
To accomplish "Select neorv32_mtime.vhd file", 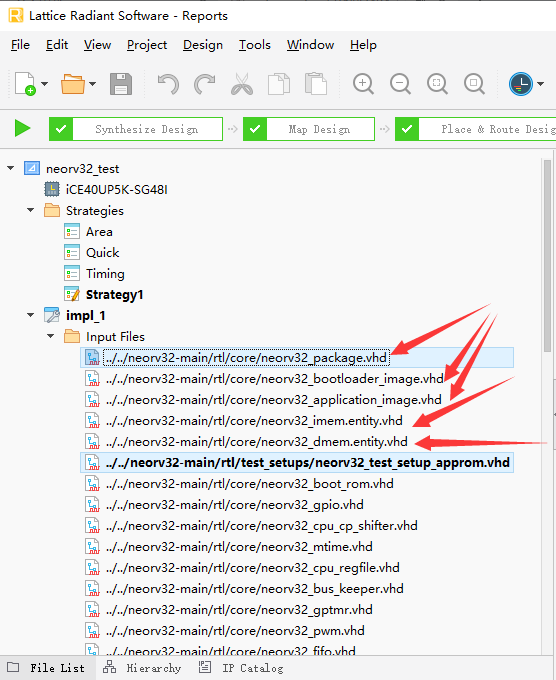I will (239, 546).
